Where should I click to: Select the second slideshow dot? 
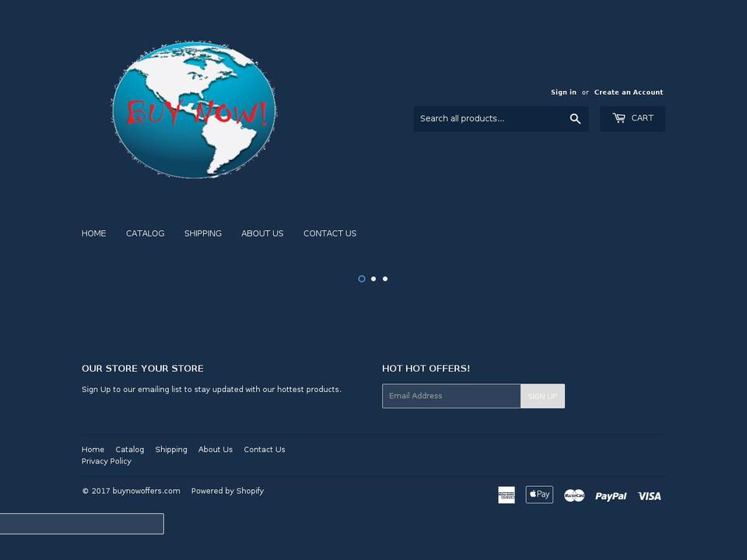click(373, 278)
